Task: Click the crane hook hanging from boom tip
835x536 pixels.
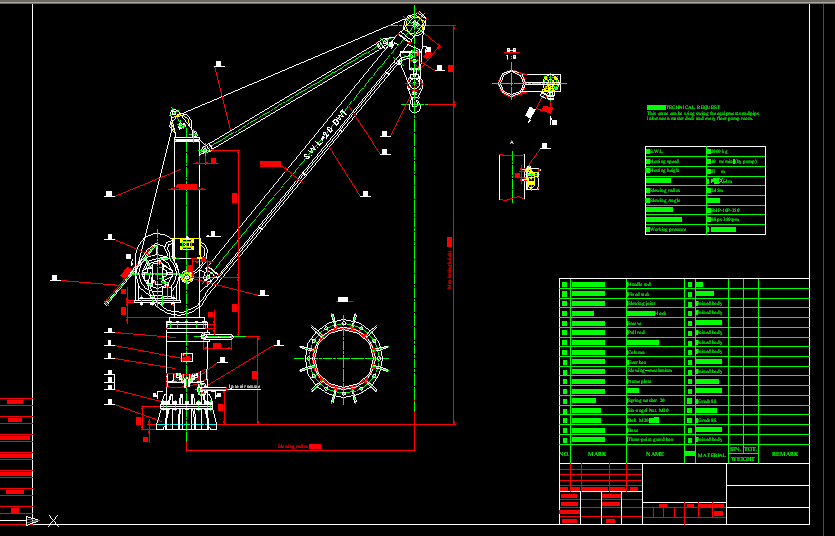Action: 414,101
